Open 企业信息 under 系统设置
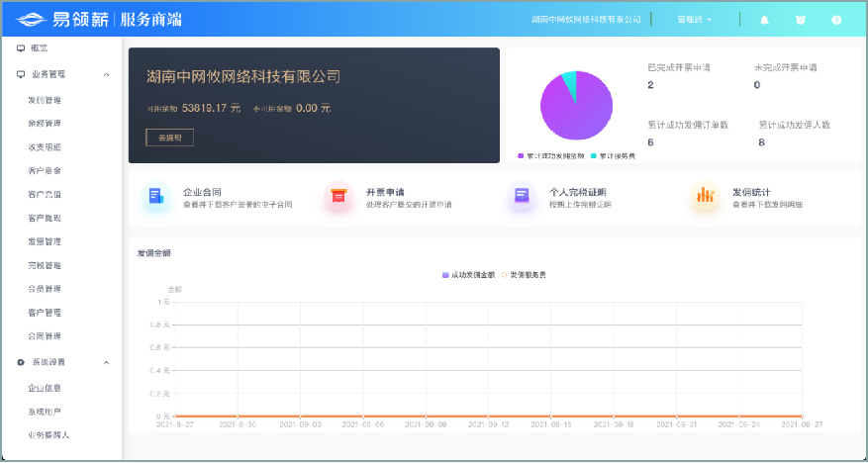This screenshot has width=868, height=463. [x=45, y=388]
